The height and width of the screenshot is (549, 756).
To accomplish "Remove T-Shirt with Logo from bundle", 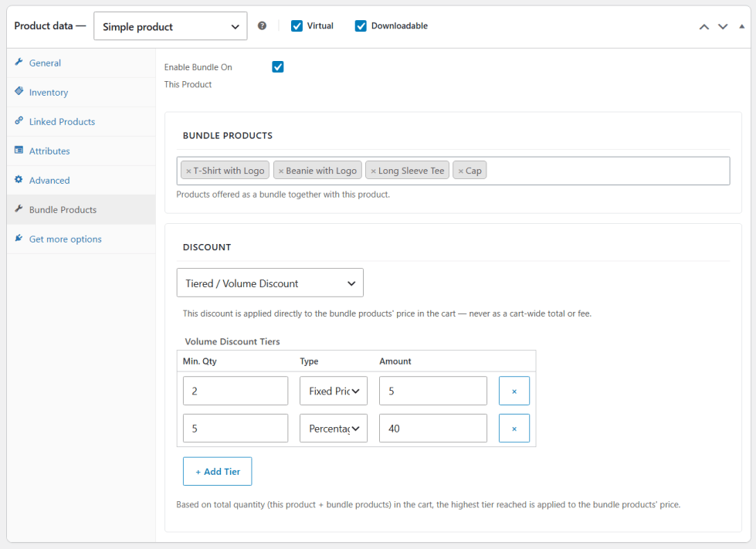I will 188,171.
